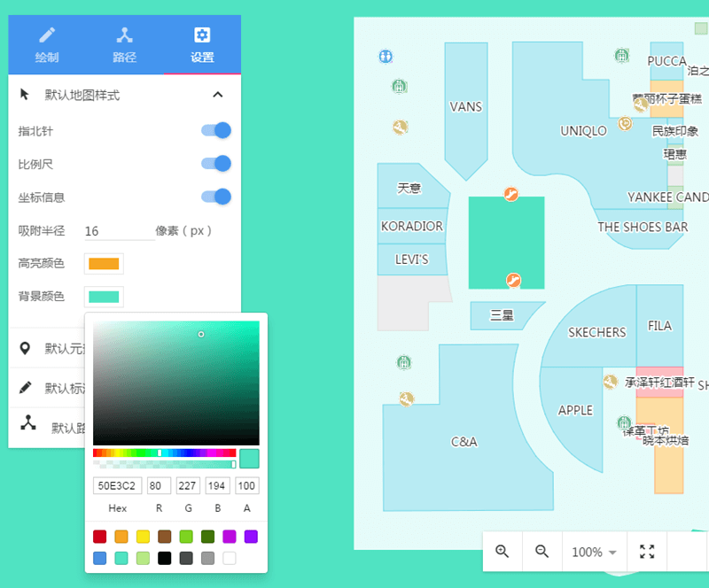
Task: Click the PUCCA store label
Action: tap(667, 61)
